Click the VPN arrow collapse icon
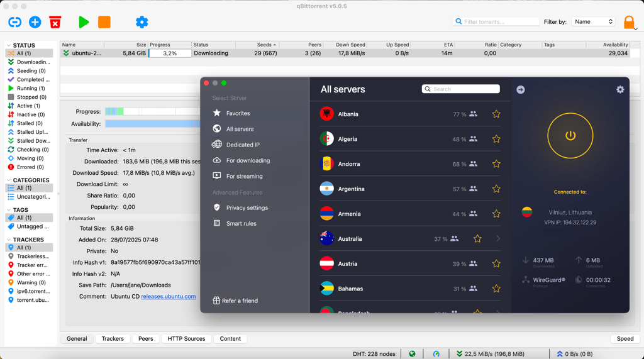Viewport: 644px width, 359px height. pyautogui.click(x=520, y=89)
